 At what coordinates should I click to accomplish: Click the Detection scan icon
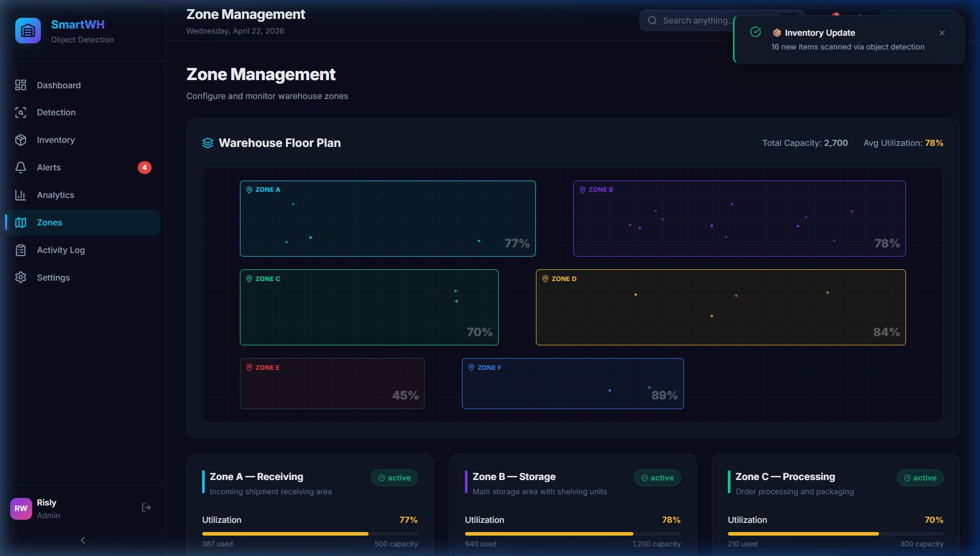pyautogui.click(x=20, y=113)
